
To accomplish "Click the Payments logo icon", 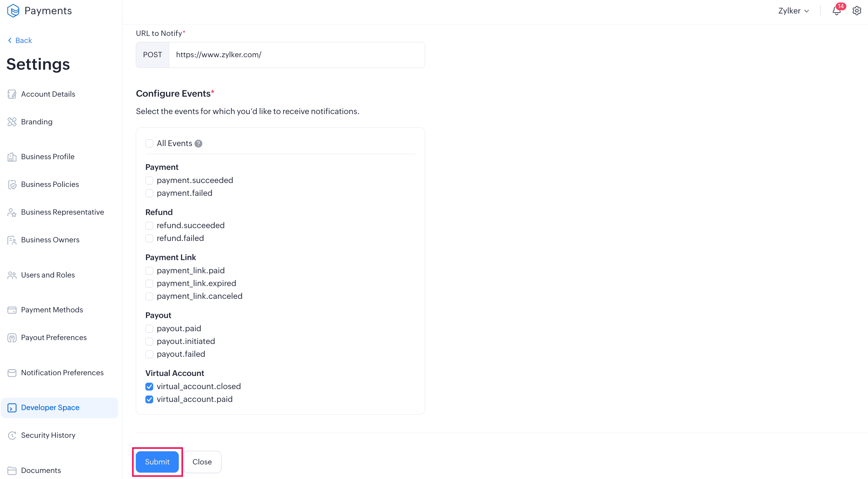I will tap(13, 11).
